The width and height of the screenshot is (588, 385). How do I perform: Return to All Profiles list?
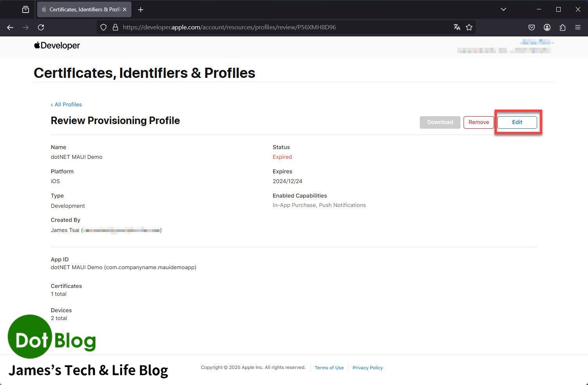click(x=67, y=104)
